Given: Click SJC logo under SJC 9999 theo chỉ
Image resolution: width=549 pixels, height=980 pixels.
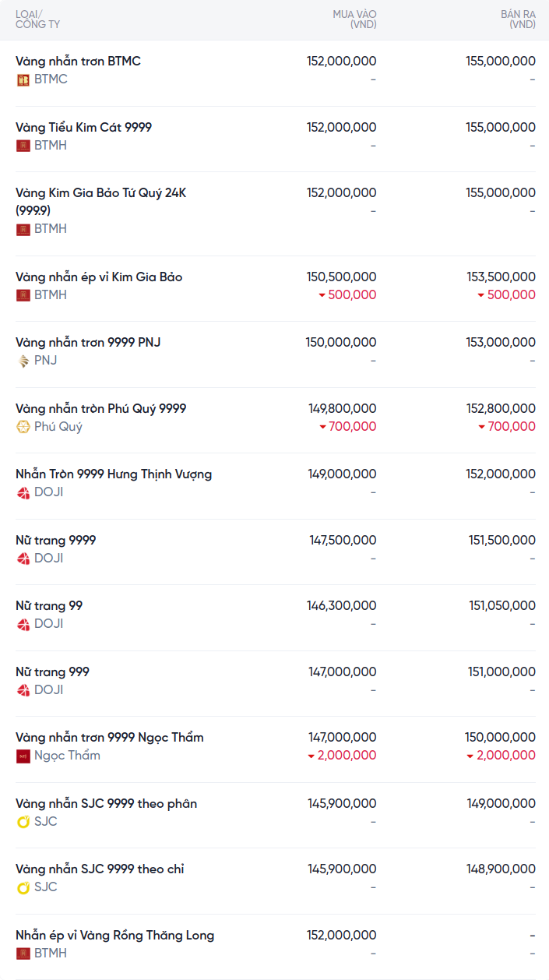Looking at the screenshot, I should point(23,887).
